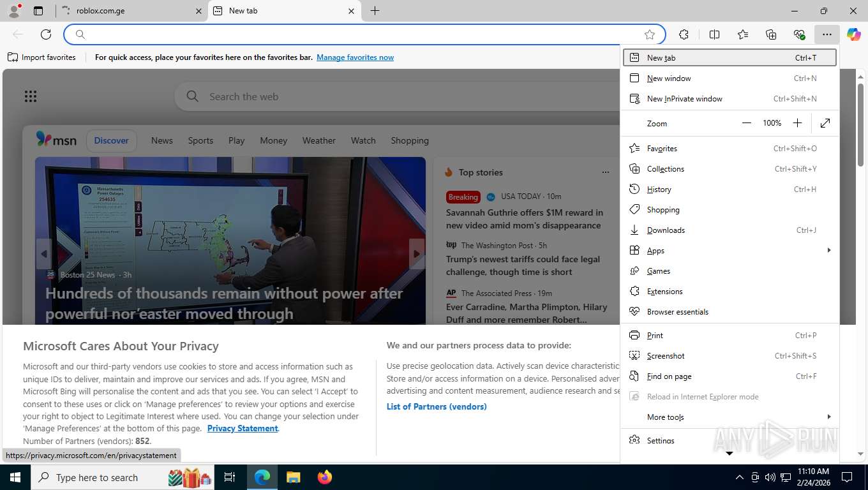Image resolution: width=868 pixels, height=490 pixels.
Task: Open Extensions from the menu
Action: [730, 291]
